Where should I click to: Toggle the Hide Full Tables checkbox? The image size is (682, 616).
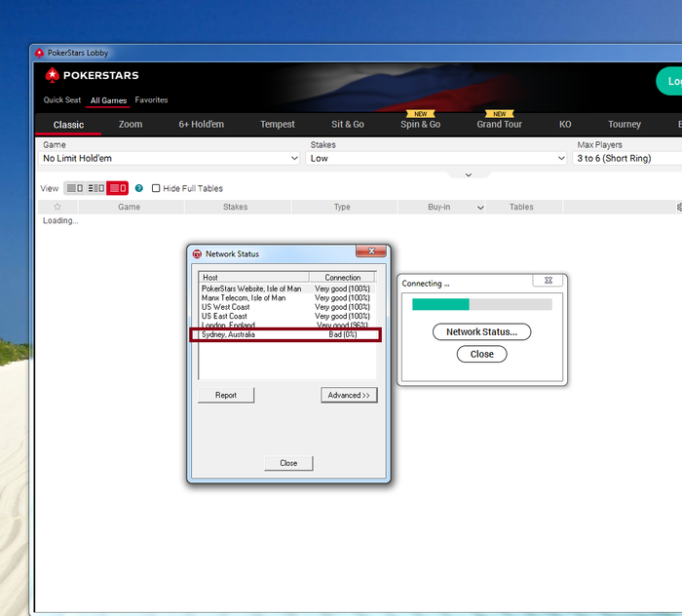tap(156, 188)
